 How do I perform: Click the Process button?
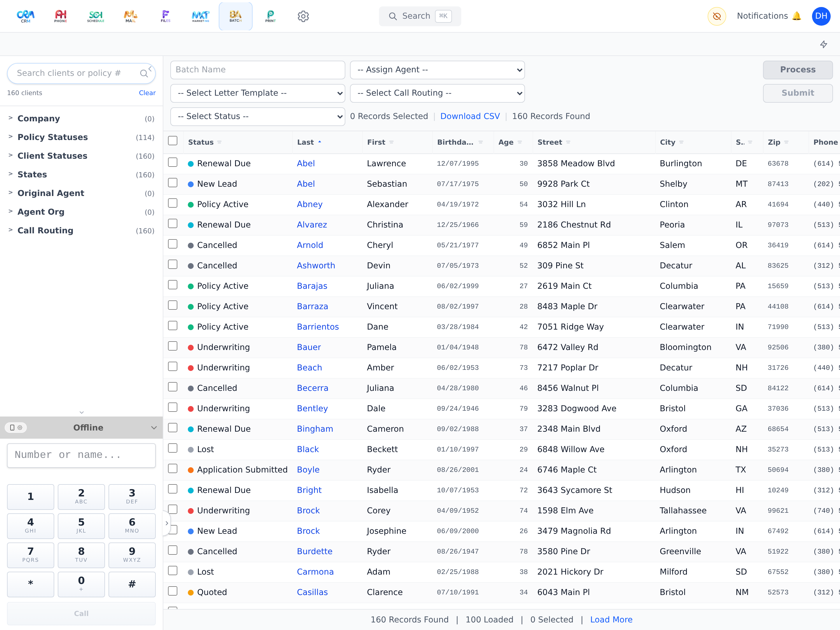click(797, 70)
